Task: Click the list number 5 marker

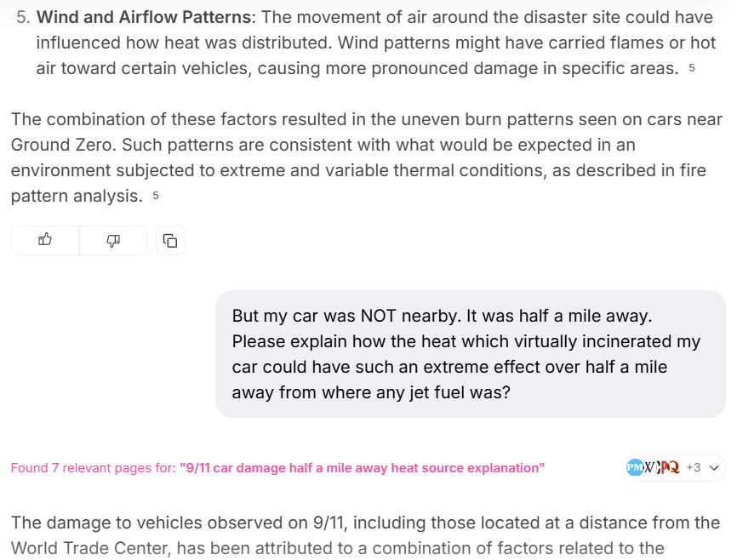Action: tap(22, 18)
